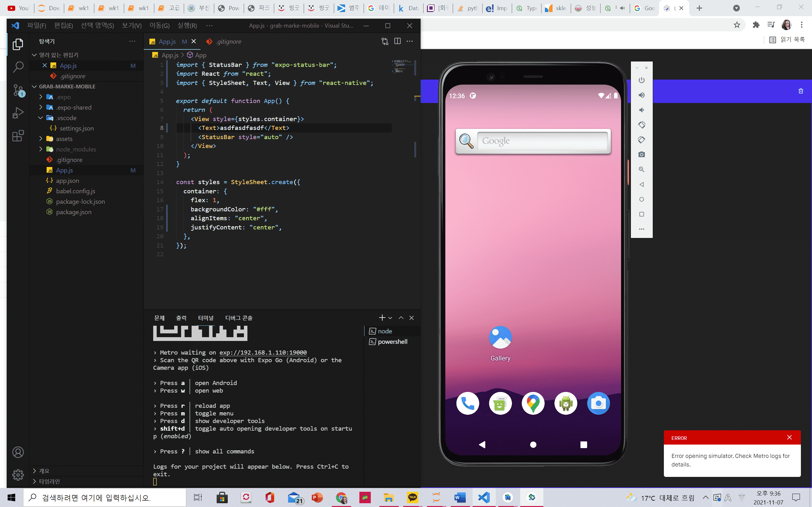Dismiss the ERROR notification
This screenshot has width=812, height=507.
pos(789,438)
